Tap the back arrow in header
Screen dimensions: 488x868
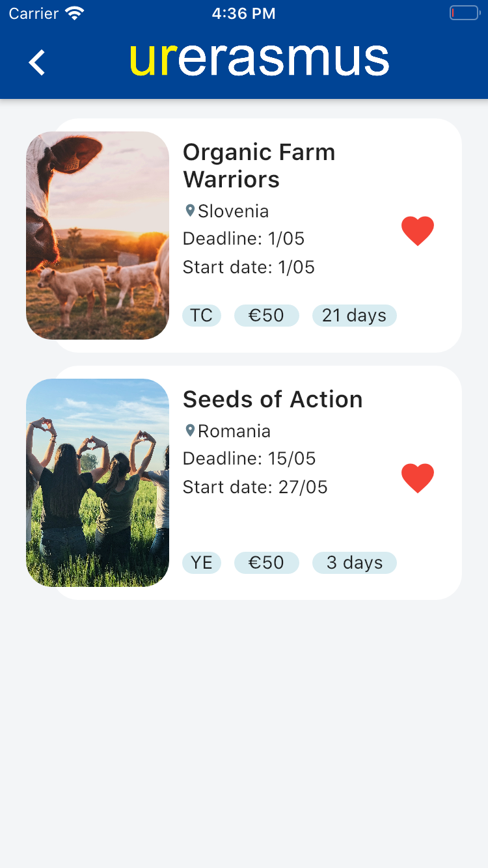[37, 62]
